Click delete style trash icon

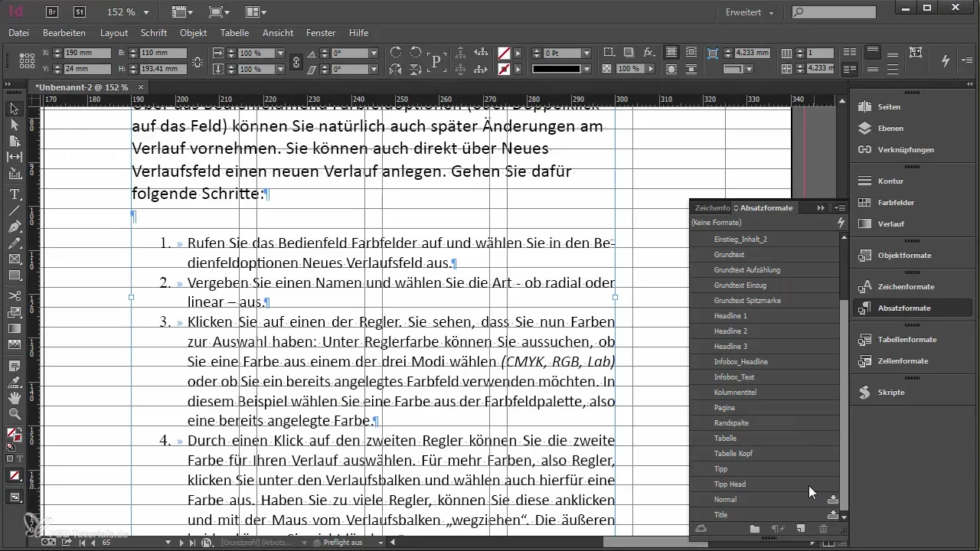824,529
